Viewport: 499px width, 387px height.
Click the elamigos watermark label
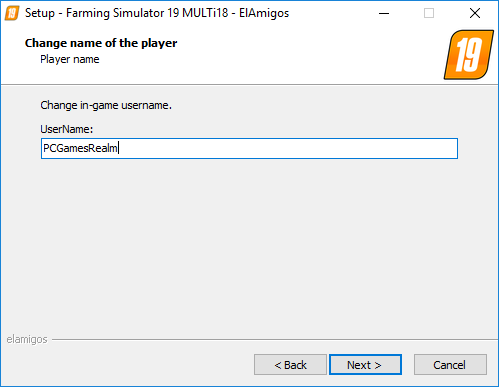tap(27, 339)
